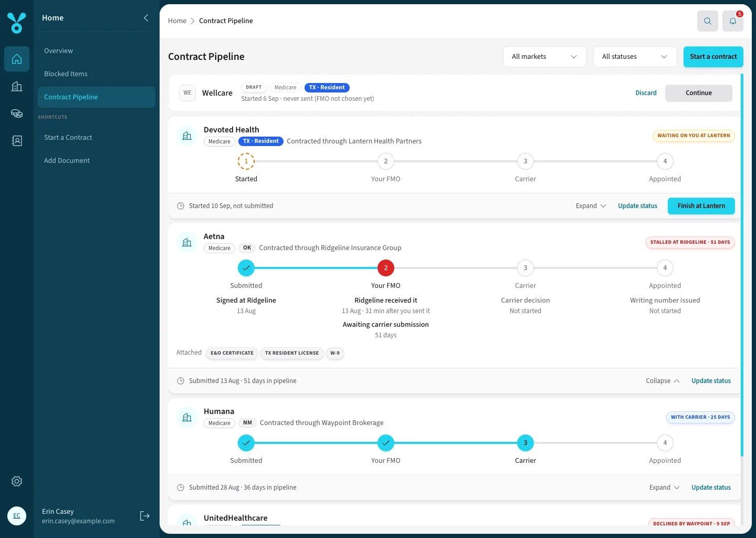Open the All markets dropdown
This screenshot has width=756, height=538.
tap(545, 57)
